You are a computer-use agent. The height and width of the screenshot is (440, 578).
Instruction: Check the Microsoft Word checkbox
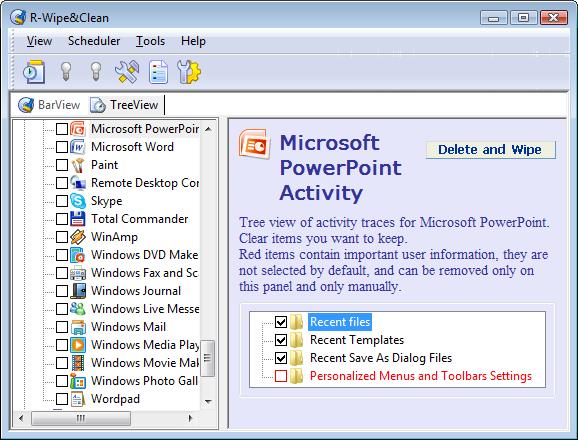pyautogui.click(x=62, y=147)
